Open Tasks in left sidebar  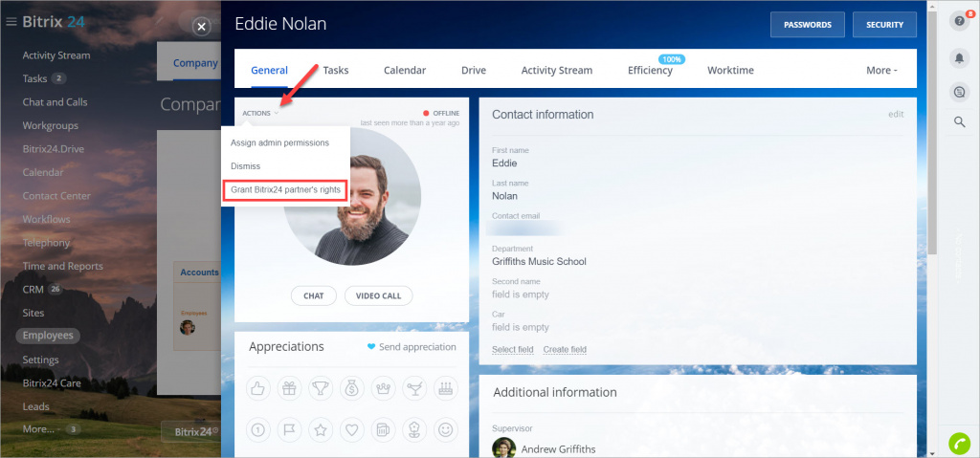[34, 78]
